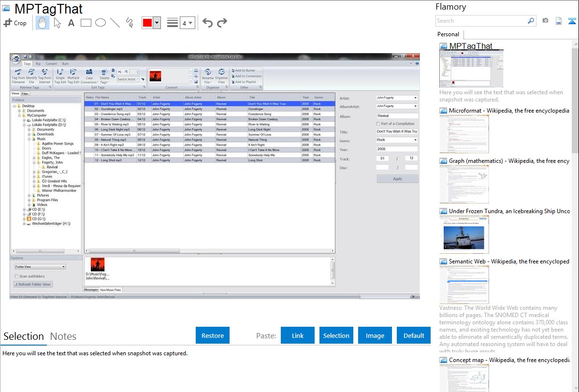Open Multiple Tag Edit in MPTagThat

pyautogui.click(x=73, y=76)
